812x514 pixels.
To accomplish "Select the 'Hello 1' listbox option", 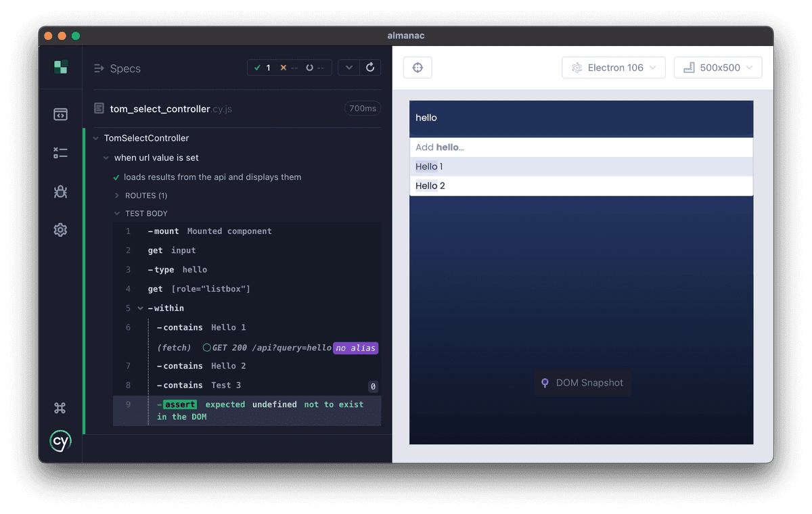I will point(581,167).
